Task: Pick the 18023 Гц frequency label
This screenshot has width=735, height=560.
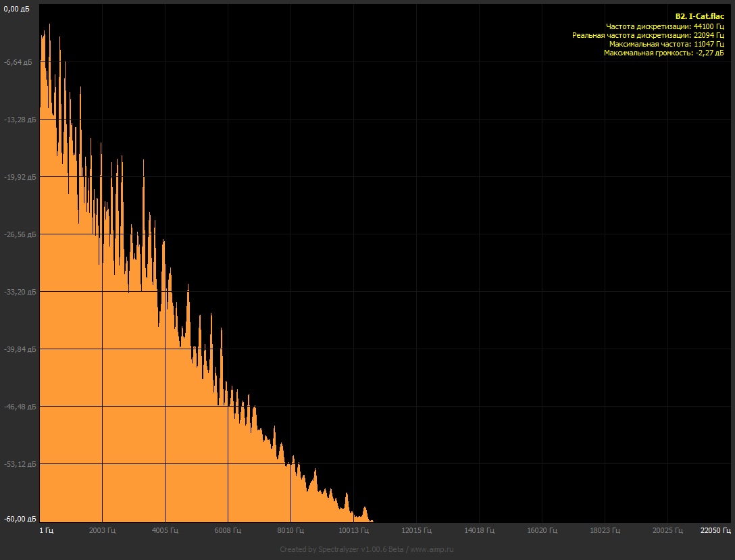Action: point(604,530)
